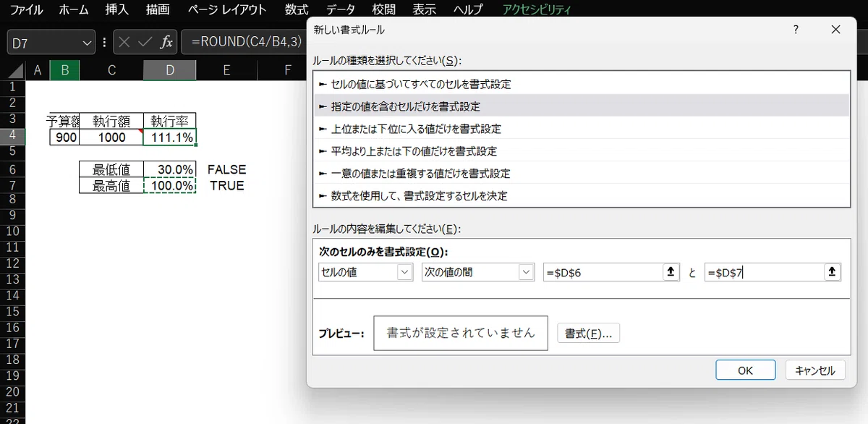Switch to the アクセシビリティ tab
Screen dimensions: 868x424
(537, 10)
